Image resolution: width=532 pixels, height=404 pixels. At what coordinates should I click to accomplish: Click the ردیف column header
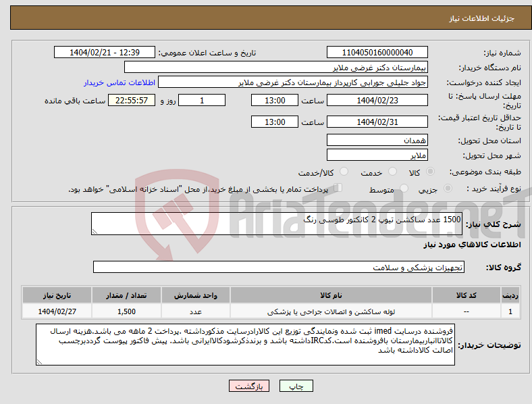[x=510, y=295]
